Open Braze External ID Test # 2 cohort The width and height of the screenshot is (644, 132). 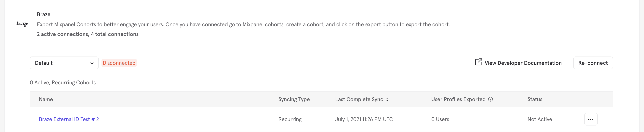(69, 120)
